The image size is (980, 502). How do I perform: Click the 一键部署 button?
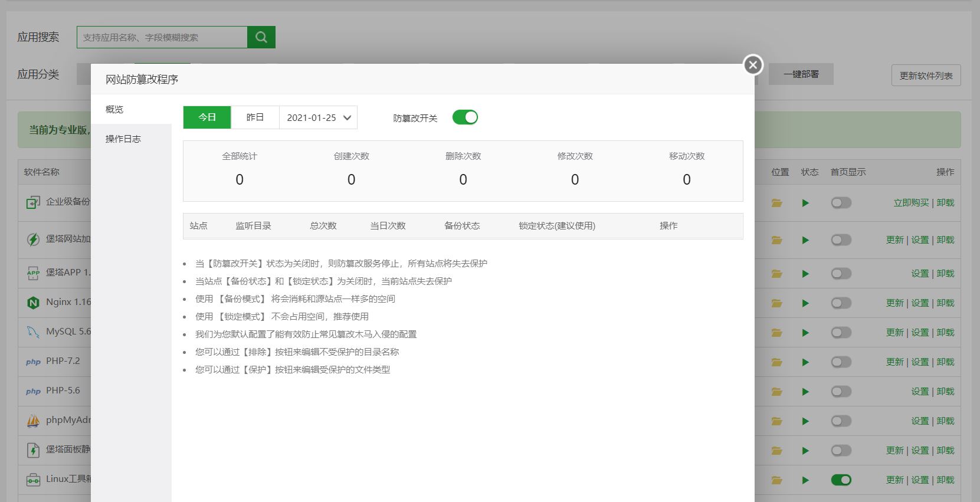pyautogui.click(x=801, y=74)
